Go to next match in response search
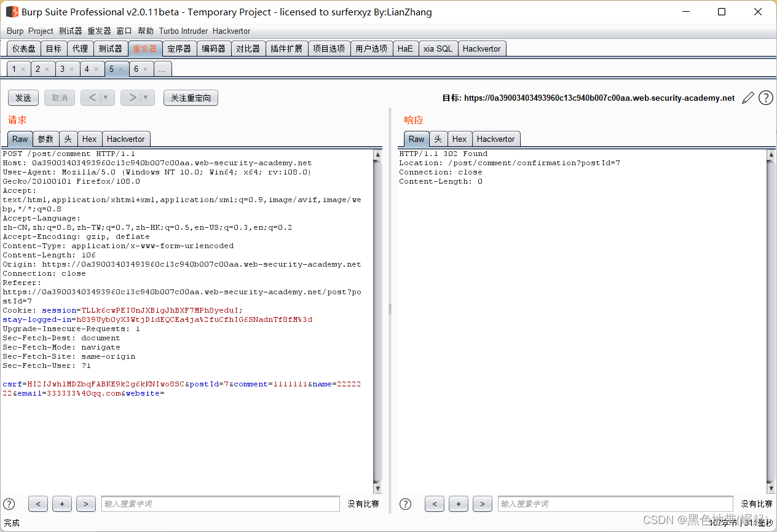 (x=483, y=504)
